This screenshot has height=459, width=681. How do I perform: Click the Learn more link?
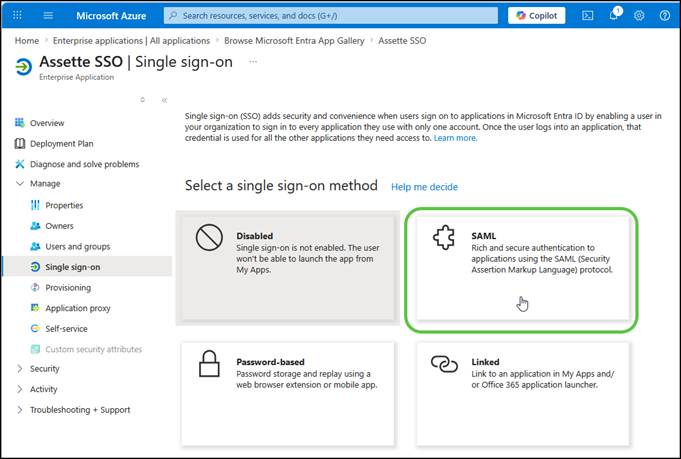tap(455, 138)
